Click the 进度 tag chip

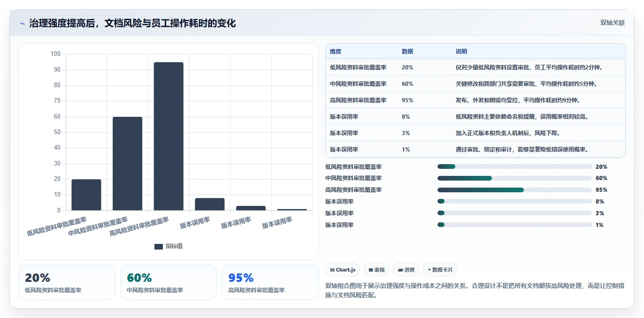pyautogui.click(x=406, y=270)
